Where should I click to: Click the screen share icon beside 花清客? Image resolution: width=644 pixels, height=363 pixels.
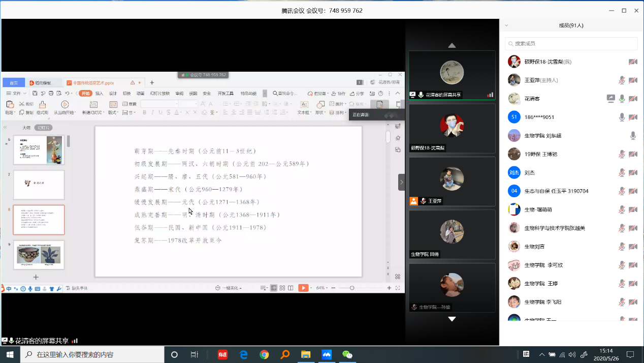610,99
